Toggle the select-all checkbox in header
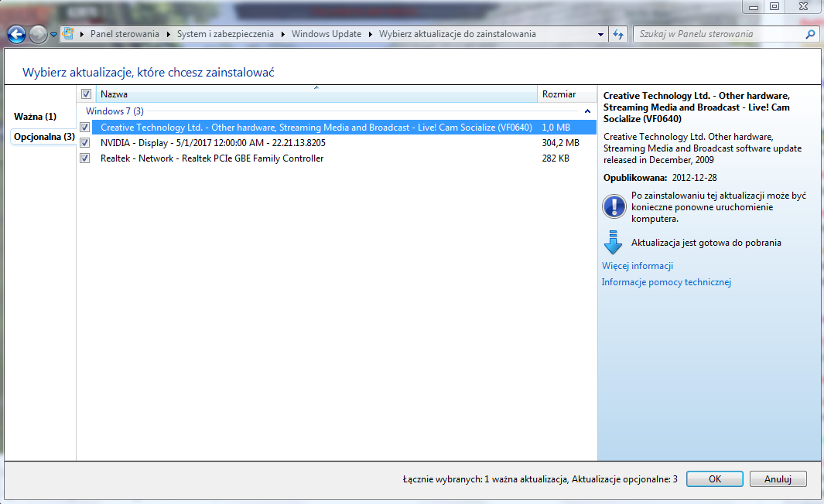This screenshot has width=824, height=504. (x=86, y=94)
